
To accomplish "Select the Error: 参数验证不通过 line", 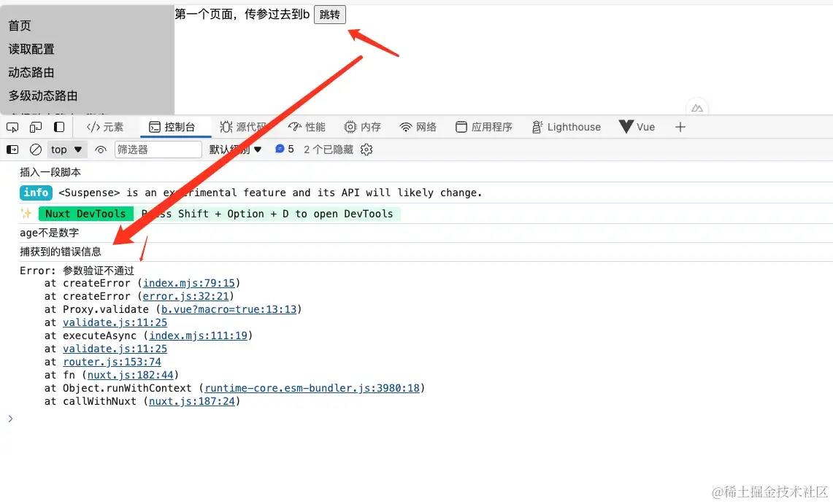I will 77,271.
